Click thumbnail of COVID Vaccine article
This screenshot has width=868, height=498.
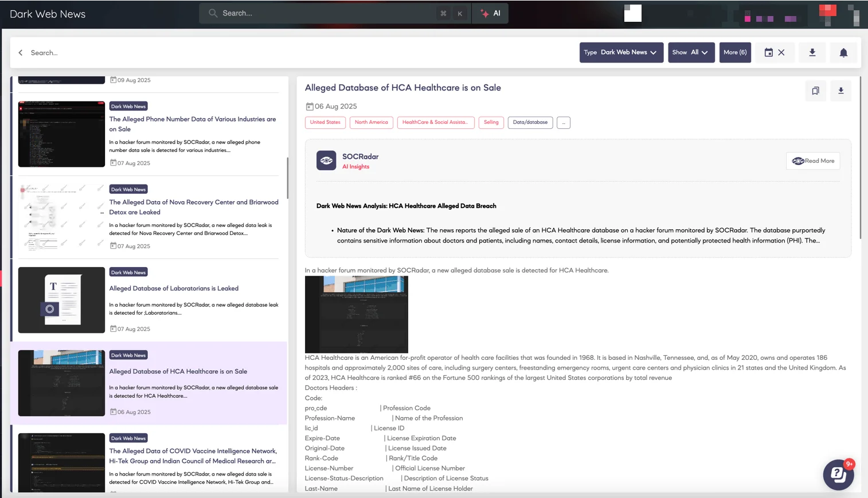pos(61,463)
